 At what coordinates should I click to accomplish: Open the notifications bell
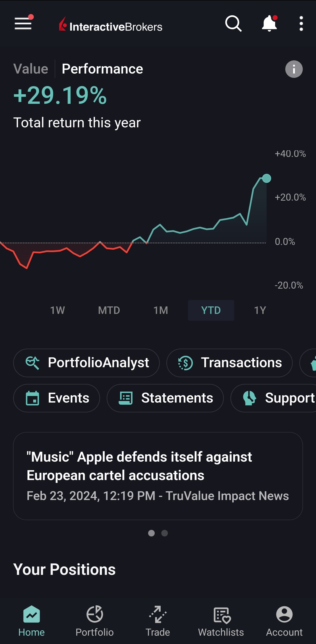(269, 24)
